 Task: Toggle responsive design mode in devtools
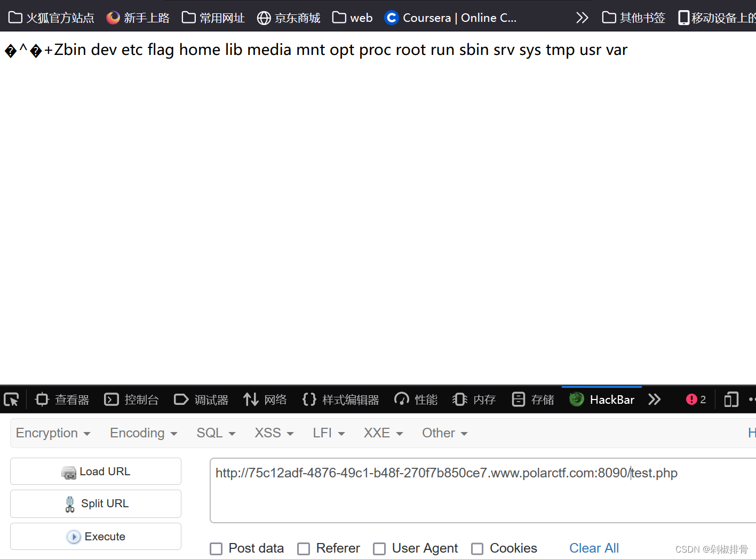(730, 399)
